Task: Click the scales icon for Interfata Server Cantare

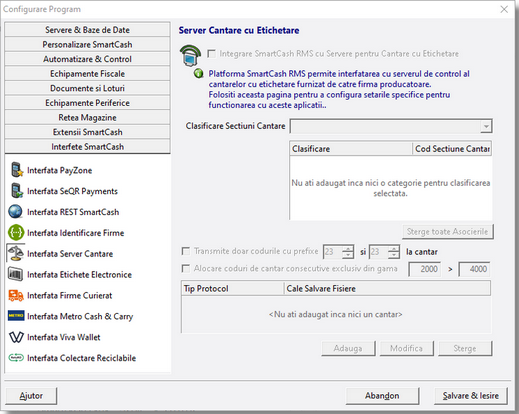Action: click(x=16, y=253)
